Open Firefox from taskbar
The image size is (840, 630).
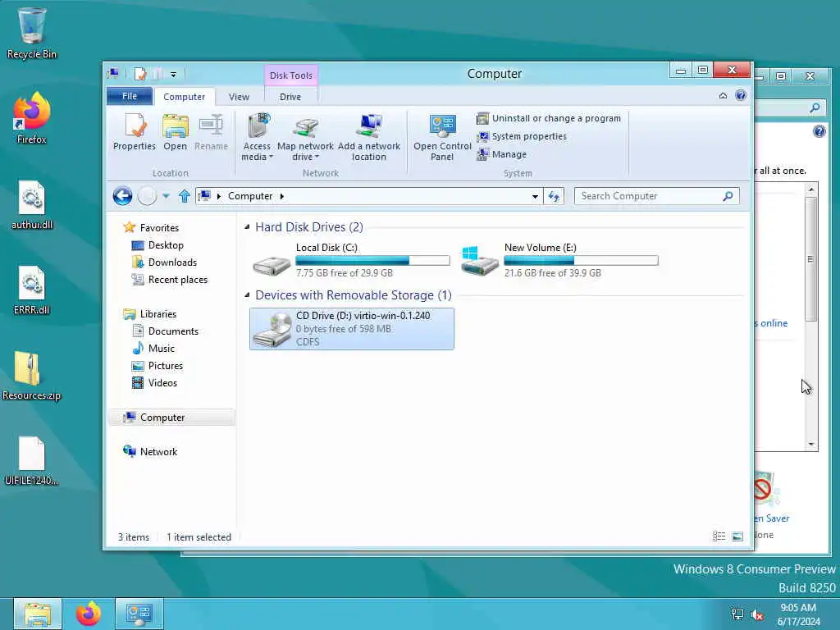(89, 614)
